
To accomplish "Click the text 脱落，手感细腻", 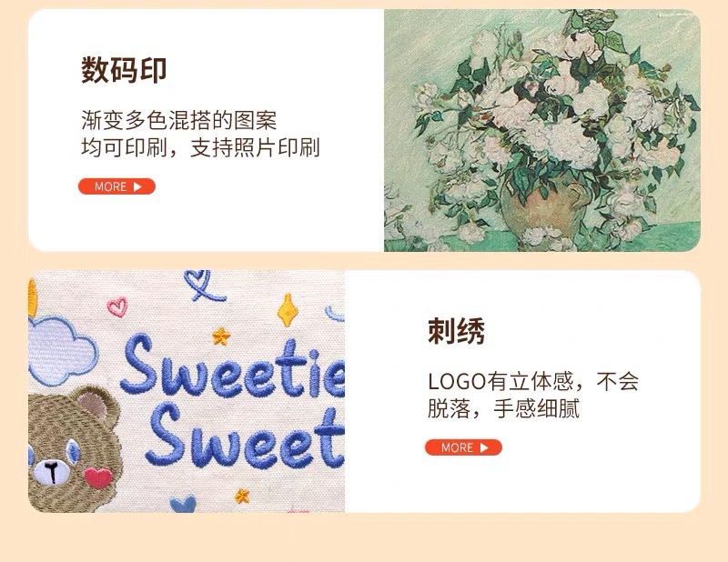I will [x=503, y=409].
